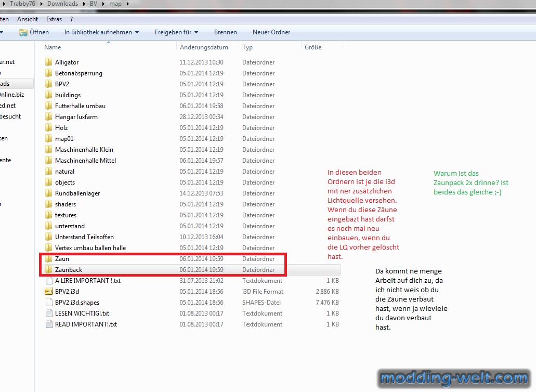This screenshot has height=392, width=536.
Task: Click date 10.12.2013 16:04 for Unterstand Teilsoffen
Action: [x=201, y=237]
